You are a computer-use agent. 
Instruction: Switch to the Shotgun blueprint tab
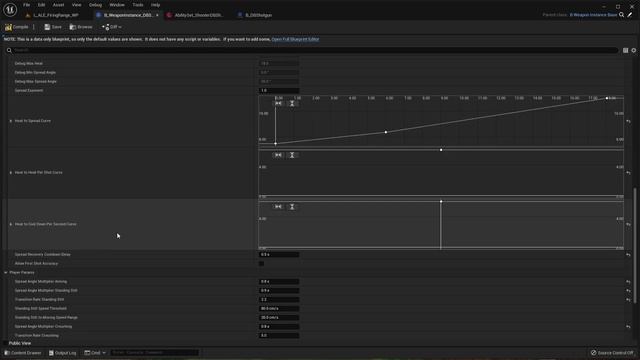pyautogui.click(x=255, y=15)
